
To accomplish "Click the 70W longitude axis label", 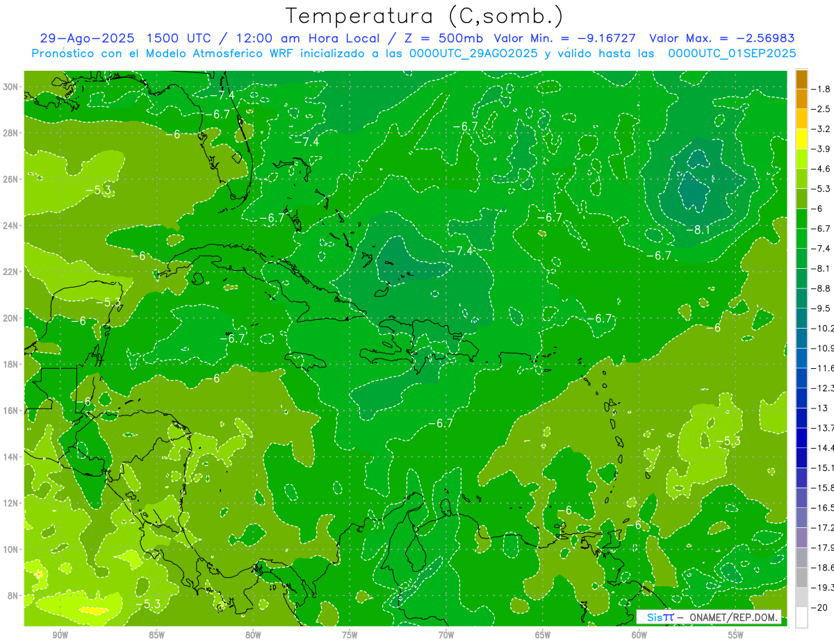I will coord(446,634).
